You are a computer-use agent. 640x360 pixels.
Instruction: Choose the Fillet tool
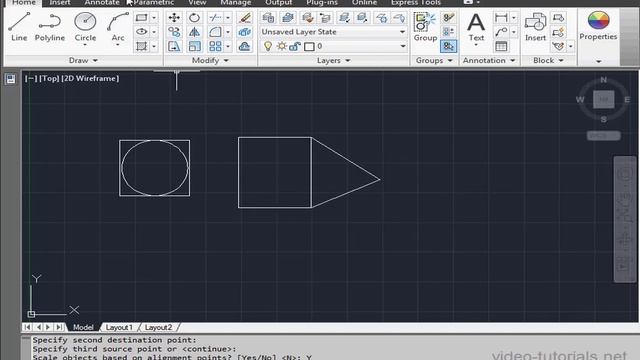(x=215, y=32)
